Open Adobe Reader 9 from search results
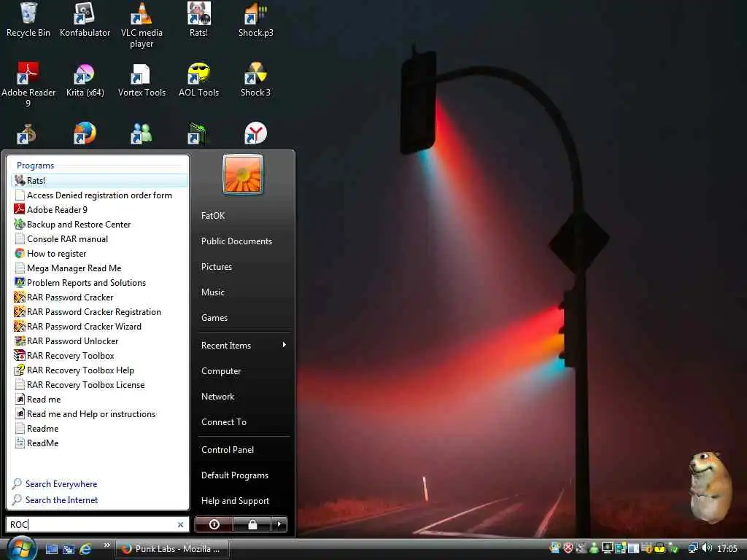The image size is (747, 560). [x=99, y=209]
